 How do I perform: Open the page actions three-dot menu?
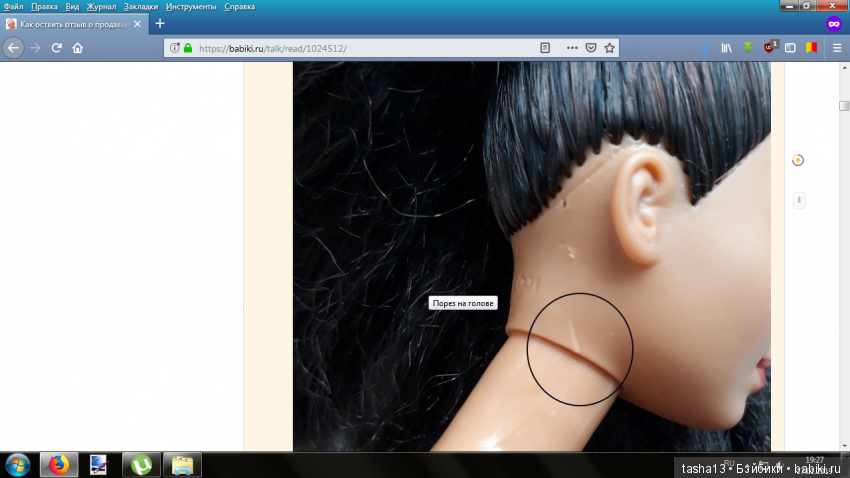click(x=572, y=47)
